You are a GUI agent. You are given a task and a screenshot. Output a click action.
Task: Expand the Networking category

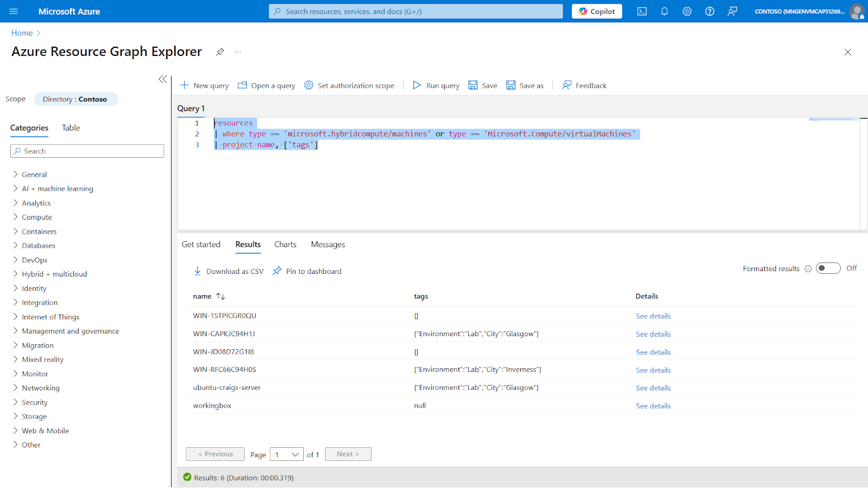[36, 388]
